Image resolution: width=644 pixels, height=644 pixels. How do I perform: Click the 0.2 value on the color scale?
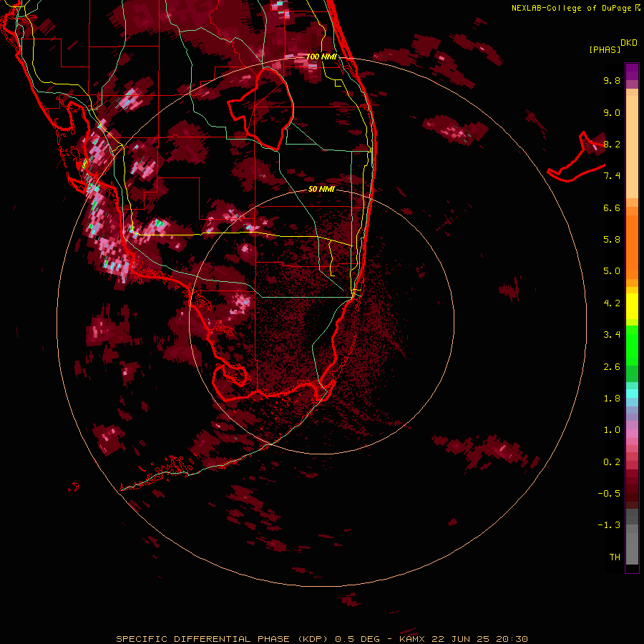tap(612, 462)
